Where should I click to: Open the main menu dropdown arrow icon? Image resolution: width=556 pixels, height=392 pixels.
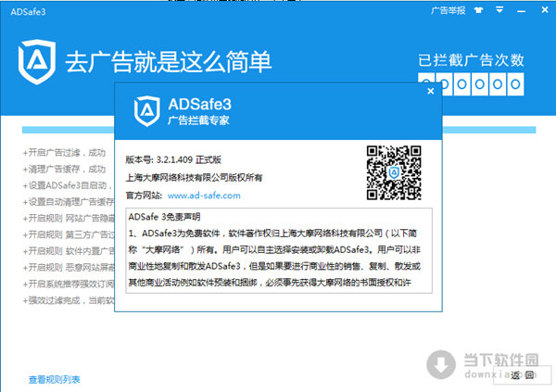coord(499,10)
